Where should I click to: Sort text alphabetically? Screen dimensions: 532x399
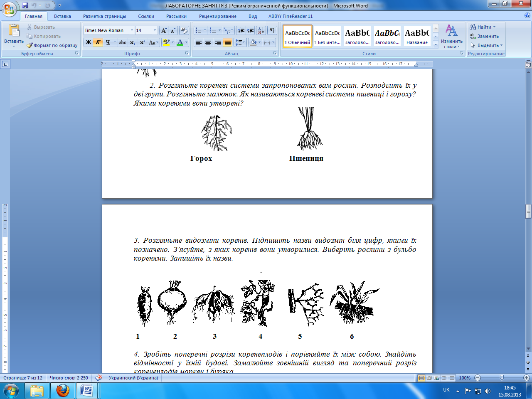tap(261, 30)
